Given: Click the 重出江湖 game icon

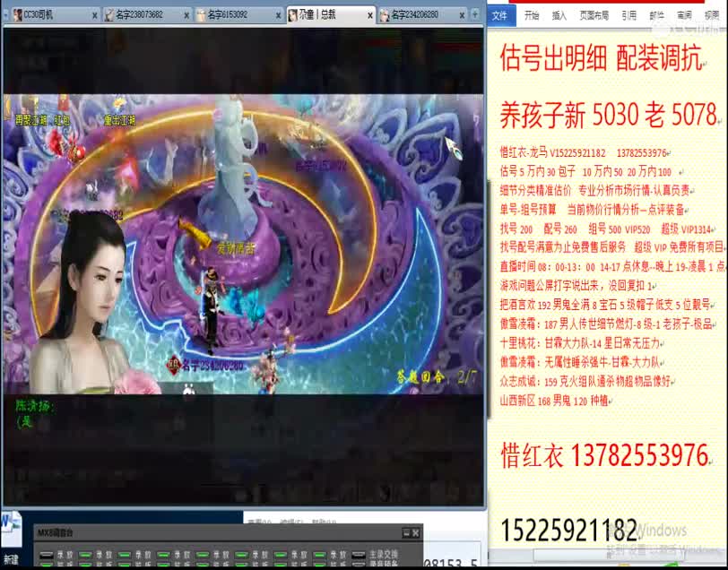Looking at the screenshot, I should point(120,114).
